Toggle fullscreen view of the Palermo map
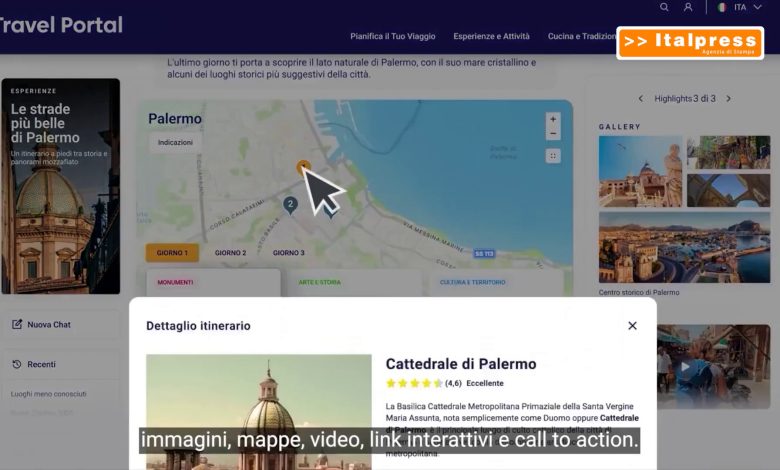The height and width of the screenshot is (470, 780). click(x=553, y=156)
